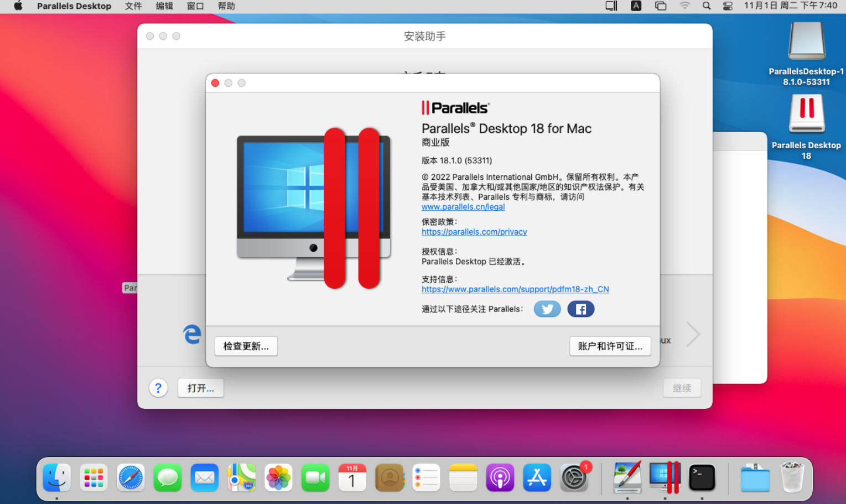The height and width of the screenshot is (504, 846).
Task: Open the Twitter follow button
Action: [547, 309]
